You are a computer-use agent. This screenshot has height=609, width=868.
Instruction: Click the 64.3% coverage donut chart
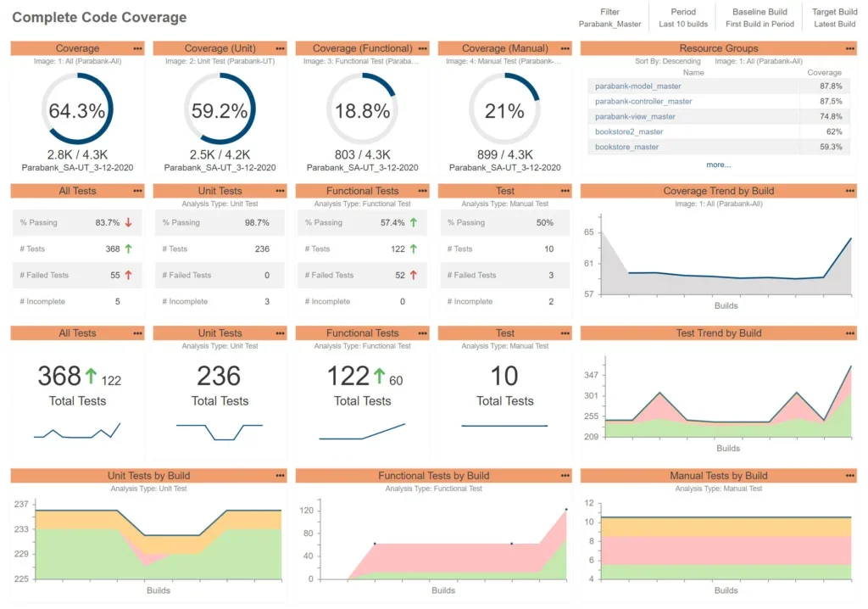pyautogui.click(x=77, y=111)
